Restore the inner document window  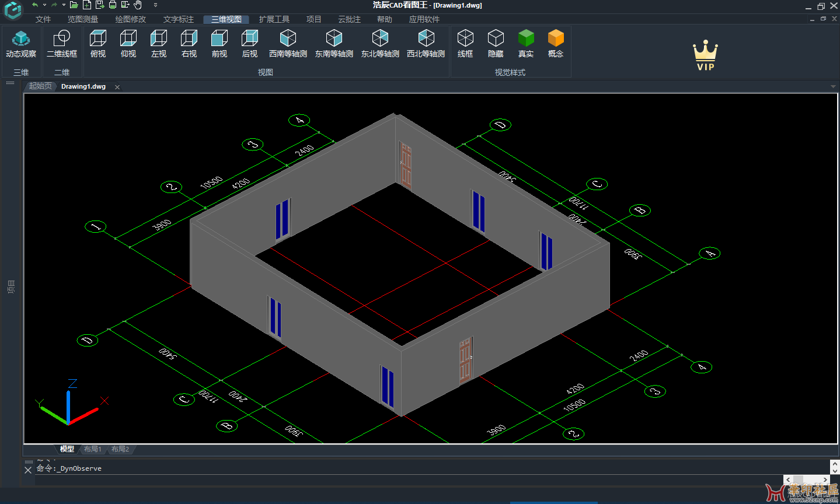point(823,19)
